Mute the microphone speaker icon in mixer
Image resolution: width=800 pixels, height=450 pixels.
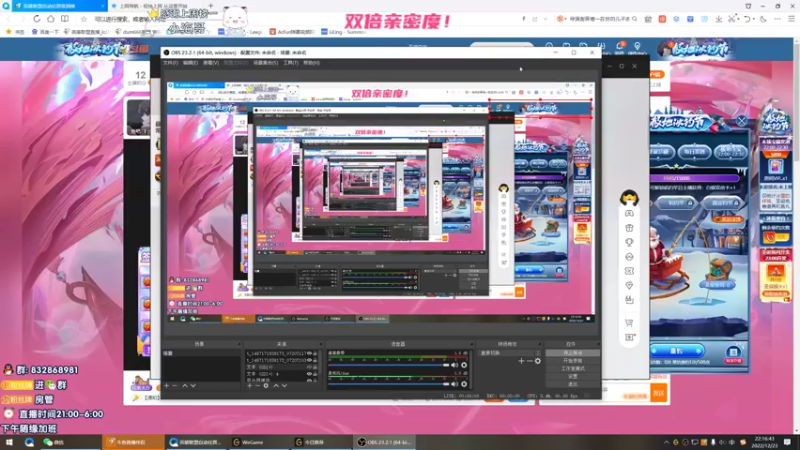pos(455,384)
